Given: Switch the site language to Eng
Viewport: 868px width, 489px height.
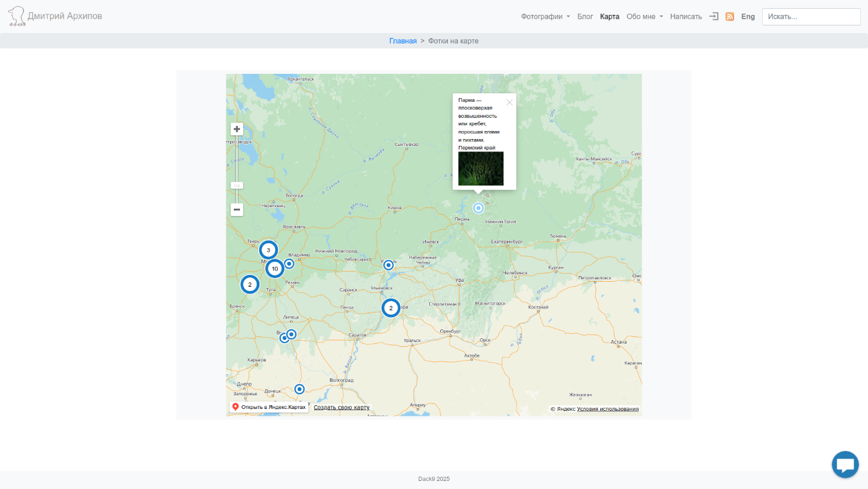Looking at the screenshot, I should click(748, 17).
